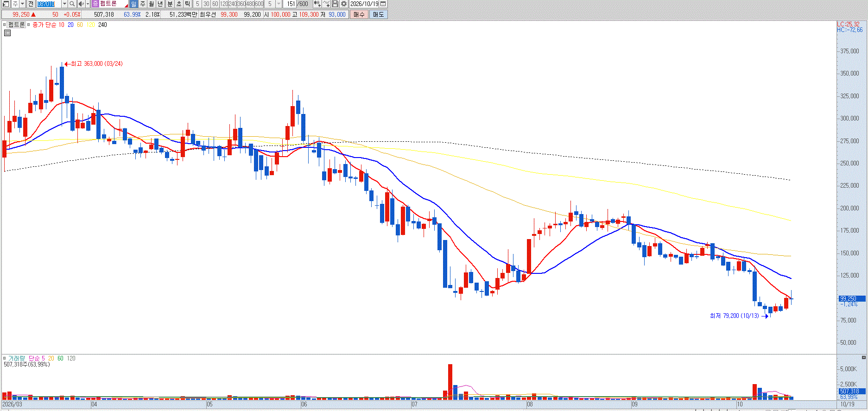Image resolution: width=868 pixels, height=411 pixels.
Task: Close the volume panel with the X icon
Action: pyautogui.click(x=863, y=358)
